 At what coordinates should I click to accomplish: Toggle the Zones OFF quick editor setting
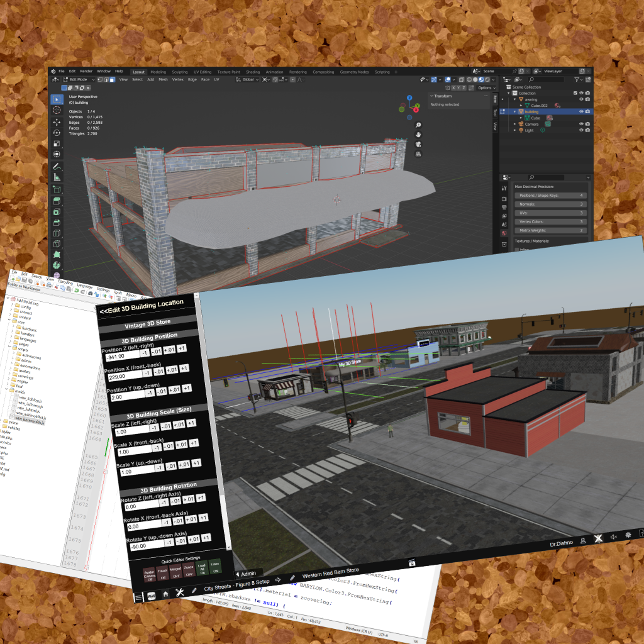click(189, 570)
